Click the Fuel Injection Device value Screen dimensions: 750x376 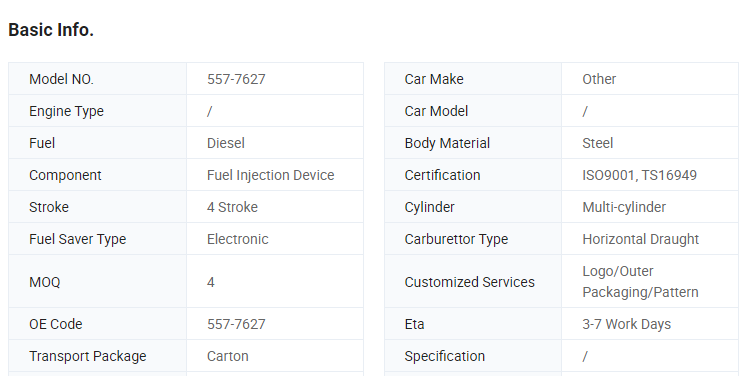pyautogui.click(x=271, y=175)
